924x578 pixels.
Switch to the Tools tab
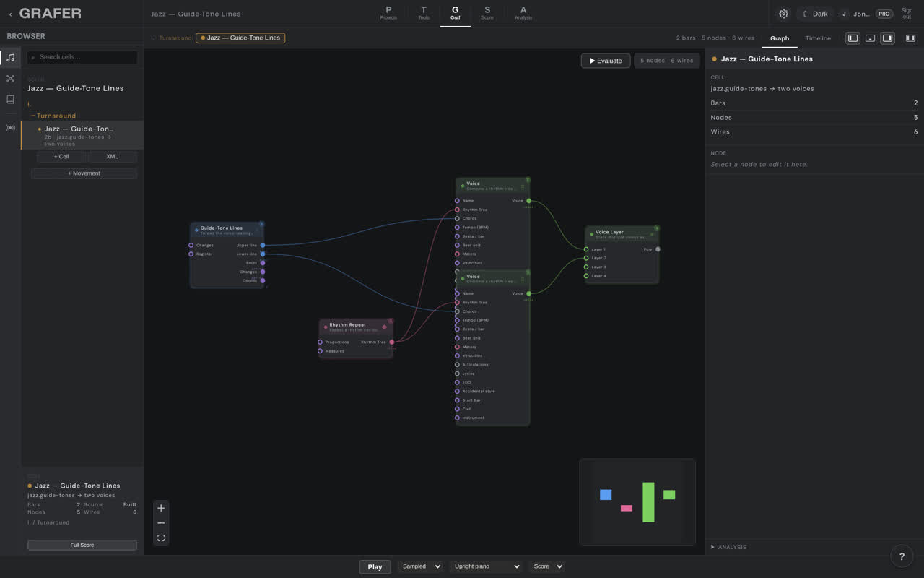(x=424, y=13)
